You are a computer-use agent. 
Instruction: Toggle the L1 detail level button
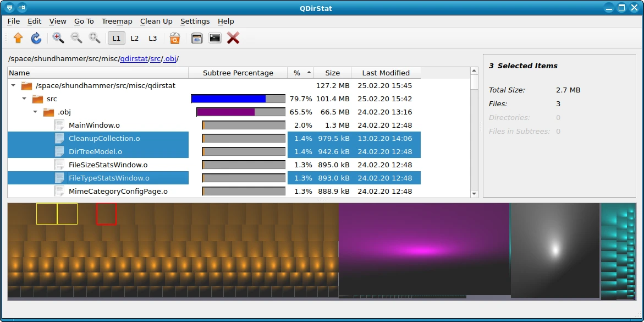116,38
